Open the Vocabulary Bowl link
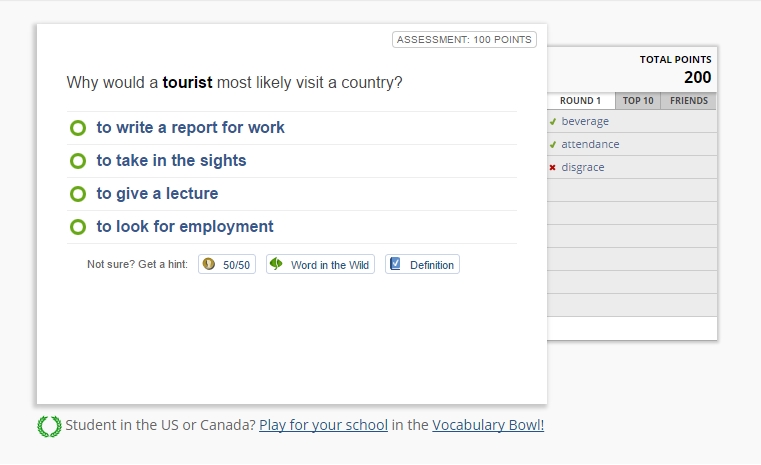Image resolution: width=761 pixels, height=465 pixels. coord(488,425)
